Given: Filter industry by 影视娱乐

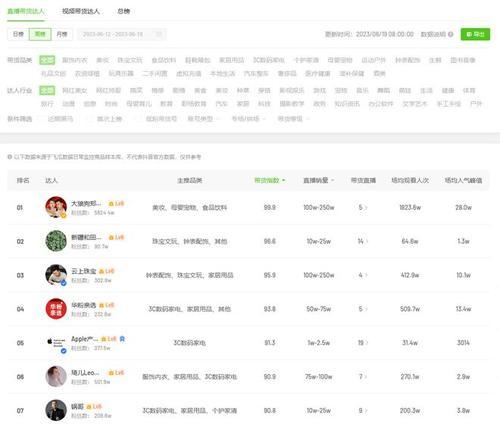Looking at the screenshot, I should pos(292,90).
